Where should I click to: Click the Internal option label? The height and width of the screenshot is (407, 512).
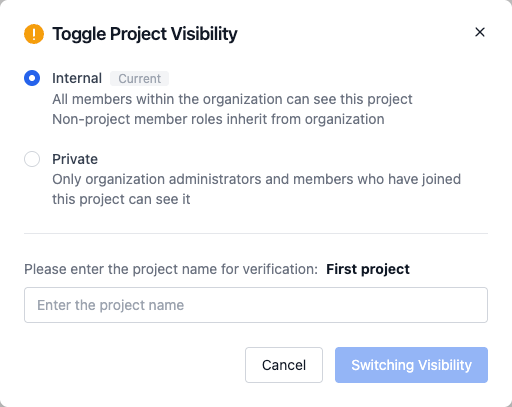pyautogui.click(x=77, y=78)
